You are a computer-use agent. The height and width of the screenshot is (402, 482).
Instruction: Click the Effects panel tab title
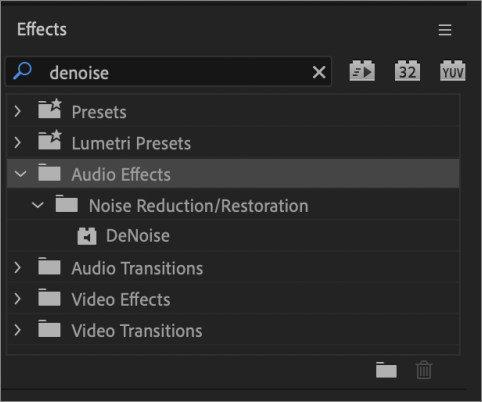point(42,29)
